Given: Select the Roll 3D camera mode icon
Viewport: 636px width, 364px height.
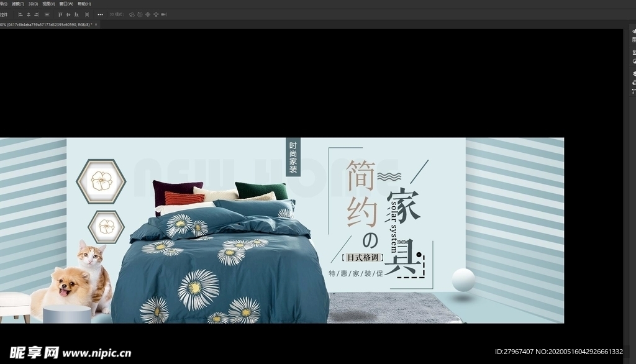Looking at the screenshot, I should pyautogui.click(x=139, y=14).
